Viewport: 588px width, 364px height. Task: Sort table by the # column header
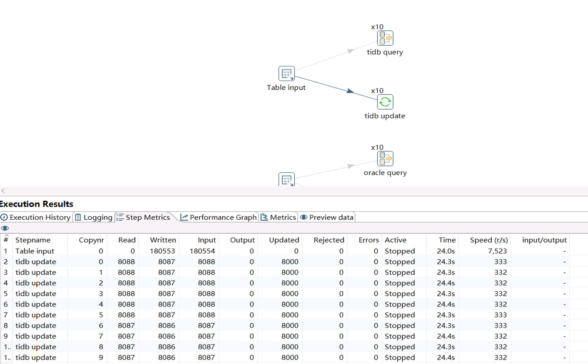coord(6,240)
